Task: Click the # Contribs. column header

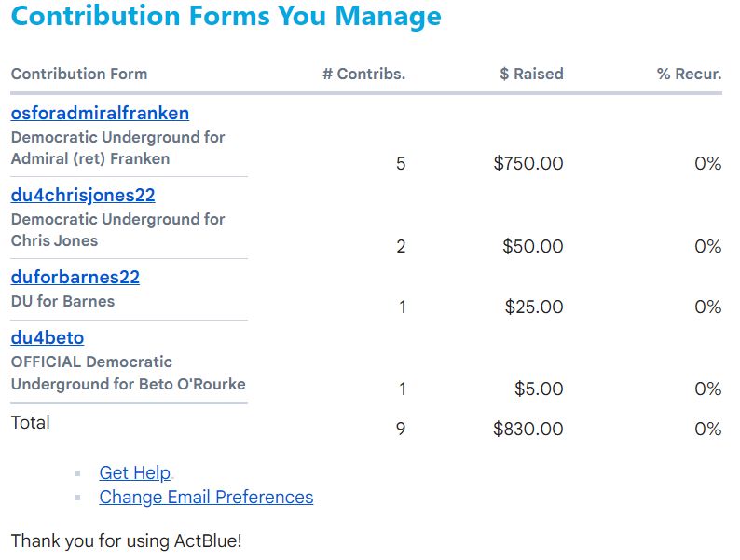Action: [363, 75]
